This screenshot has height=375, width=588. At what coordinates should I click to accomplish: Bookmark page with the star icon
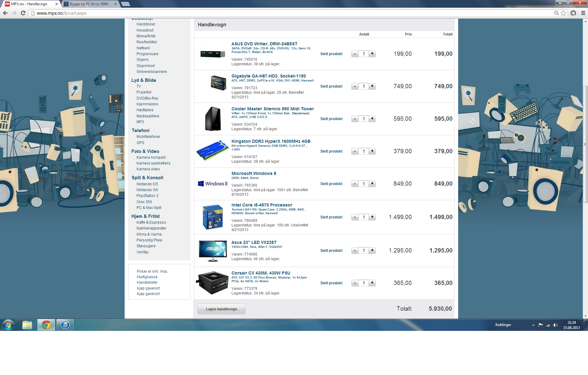[x=563, y=13]
